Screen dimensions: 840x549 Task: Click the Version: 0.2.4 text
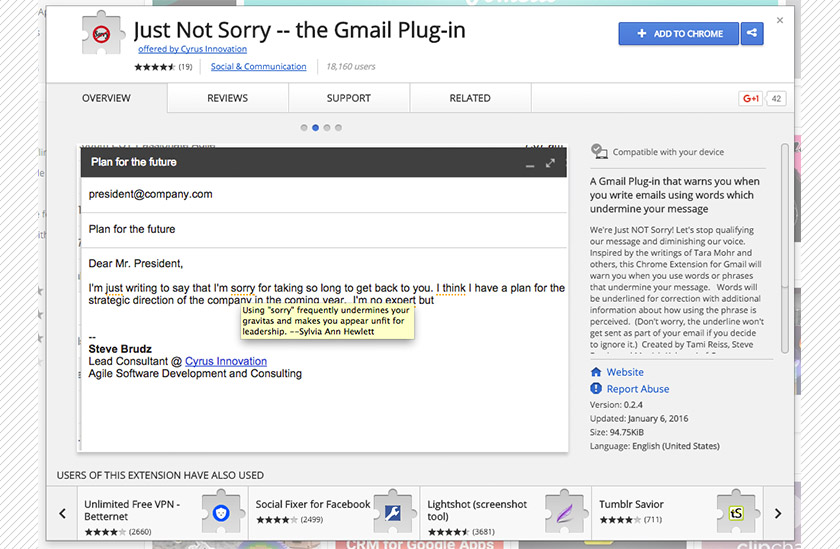point(616,404)
